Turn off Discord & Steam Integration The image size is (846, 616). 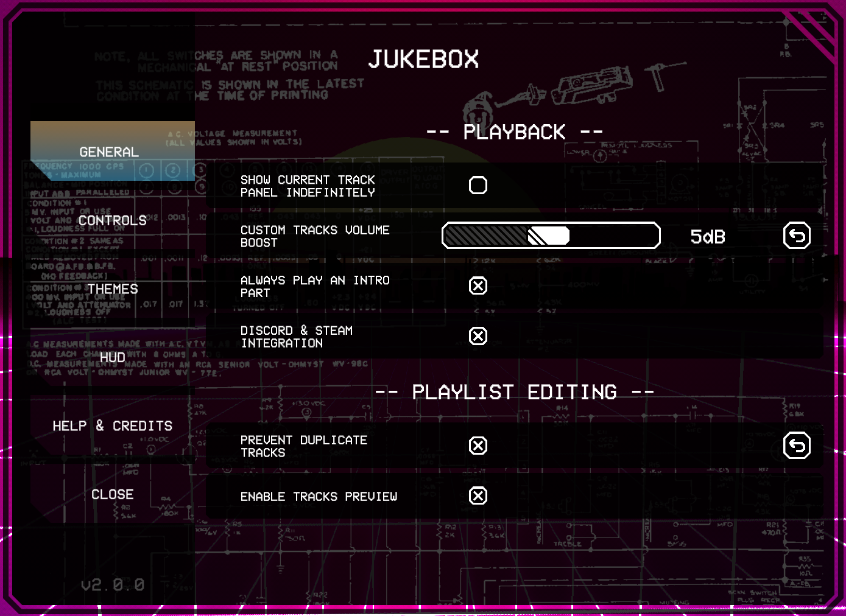478,335
